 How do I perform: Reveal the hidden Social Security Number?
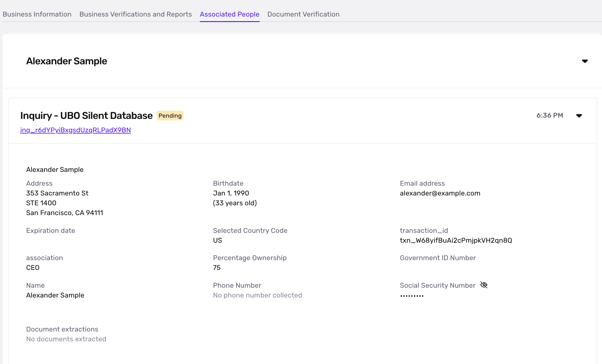(x=484, y=285)
